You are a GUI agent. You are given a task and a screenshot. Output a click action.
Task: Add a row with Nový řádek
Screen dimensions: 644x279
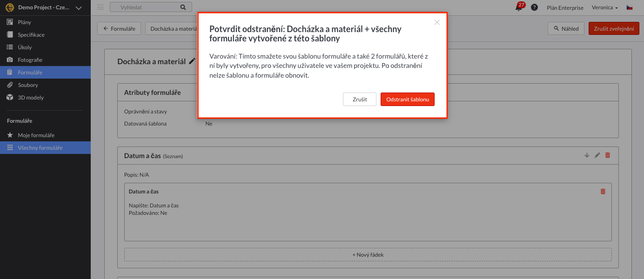(368, 255)
